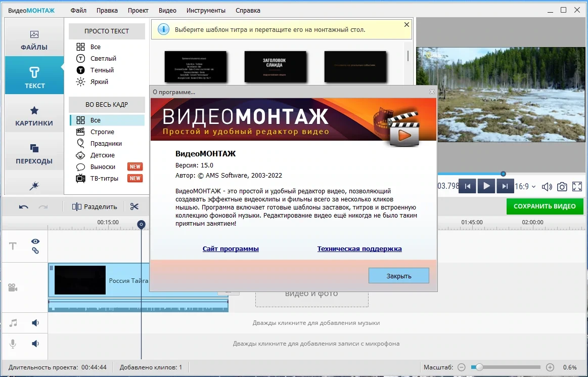The image size is (588, 377).
Task: Close the О программе dialog via X
Action: click(x=432, y=92)
